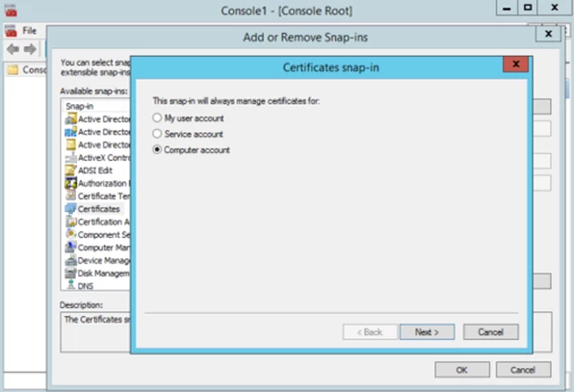
Task: Select the Disk Management snap-in icon
Action: pyautogui.click(x=70, y=273)
